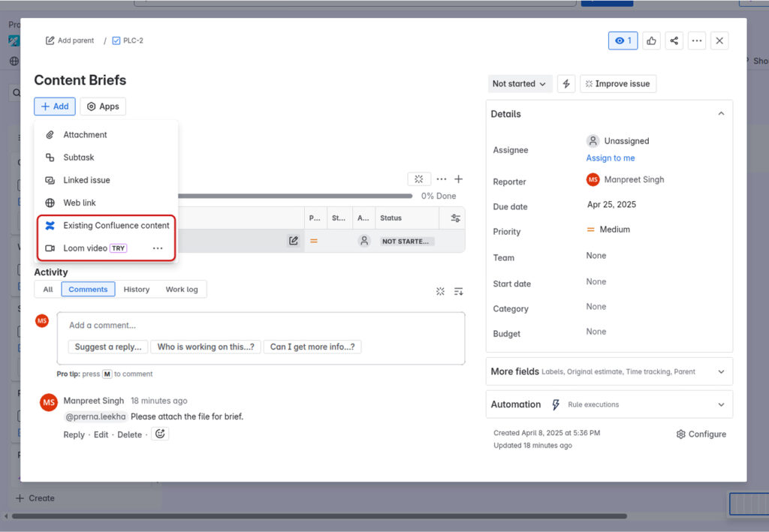Collapse the Details panel chevron
Viewport: 769px width, 532px height.
click(x=721, y=113)
